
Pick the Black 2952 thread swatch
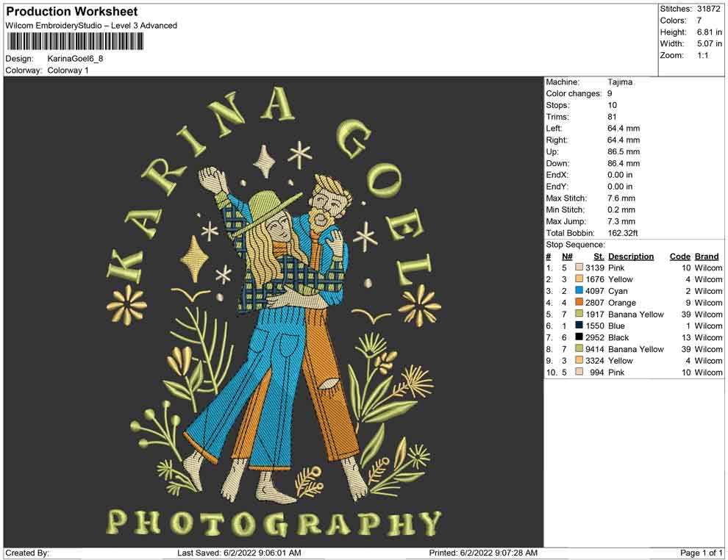579,337
